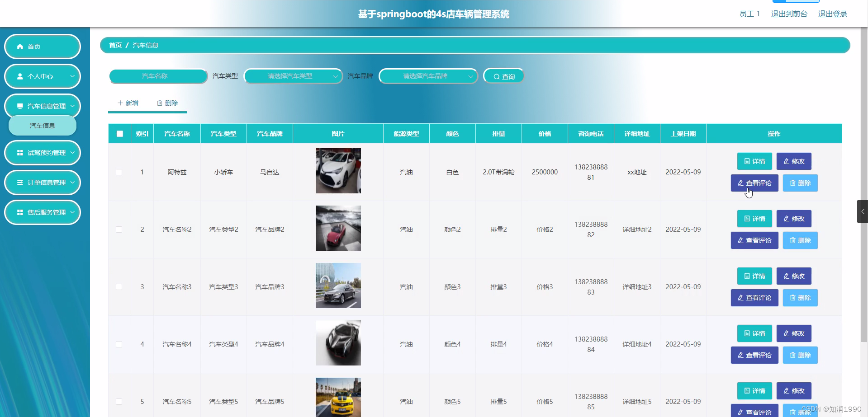Image resolution: width=868 pixels, height=417 pixels.
Task: Open the 试驾预约管理 grid icon
Action: coord(19,153)
